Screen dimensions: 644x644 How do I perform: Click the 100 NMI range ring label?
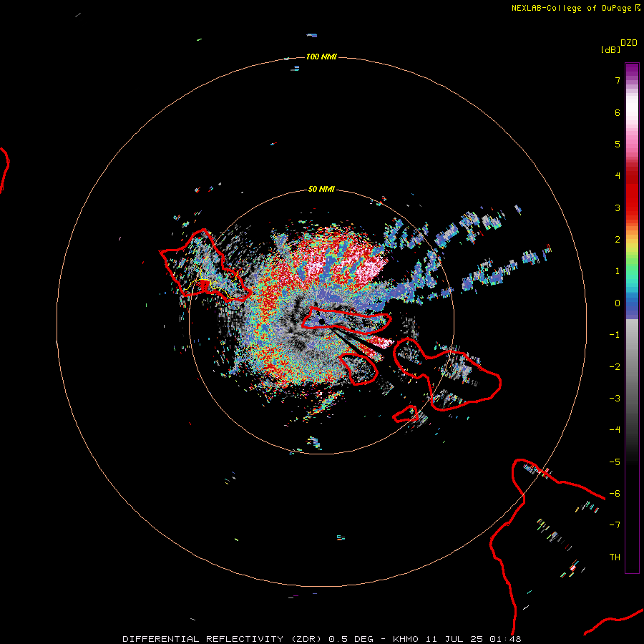[321, 57]
